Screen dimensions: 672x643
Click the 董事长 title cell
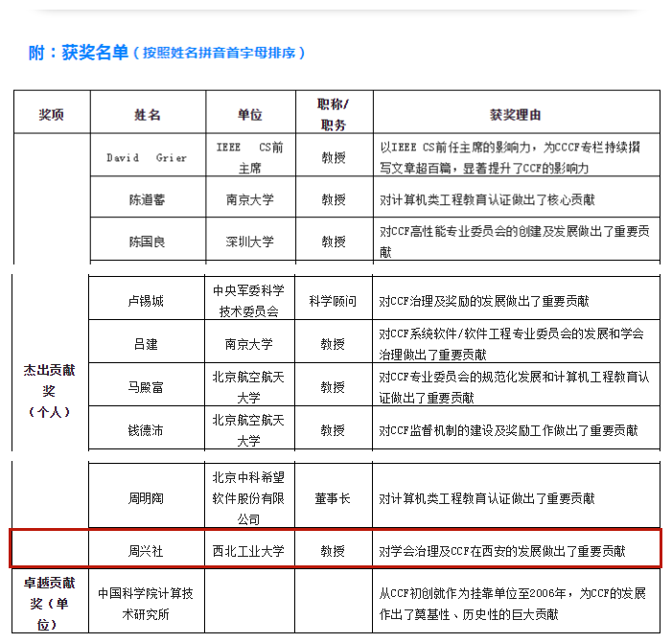(x=332, y=498)
